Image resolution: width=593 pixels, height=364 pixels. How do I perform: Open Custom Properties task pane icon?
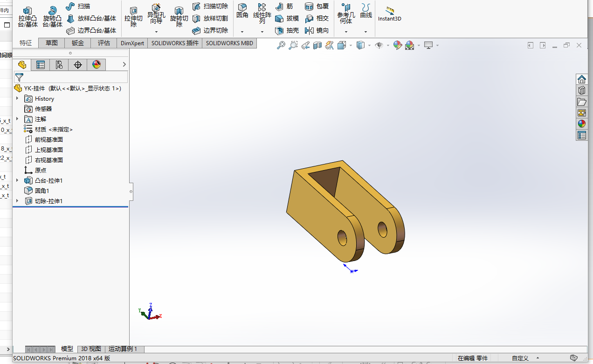pyautogui.click(x=581, y=135)
